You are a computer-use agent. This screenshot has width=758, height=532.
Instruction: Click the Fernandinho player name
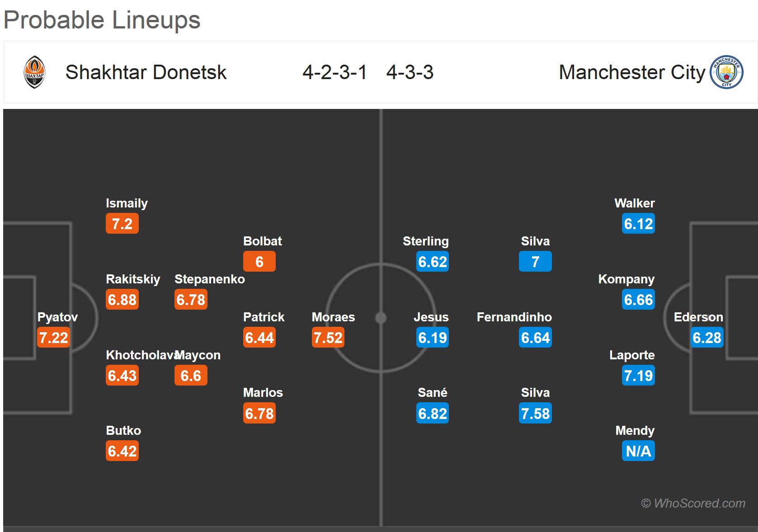[x=514, y=317]
